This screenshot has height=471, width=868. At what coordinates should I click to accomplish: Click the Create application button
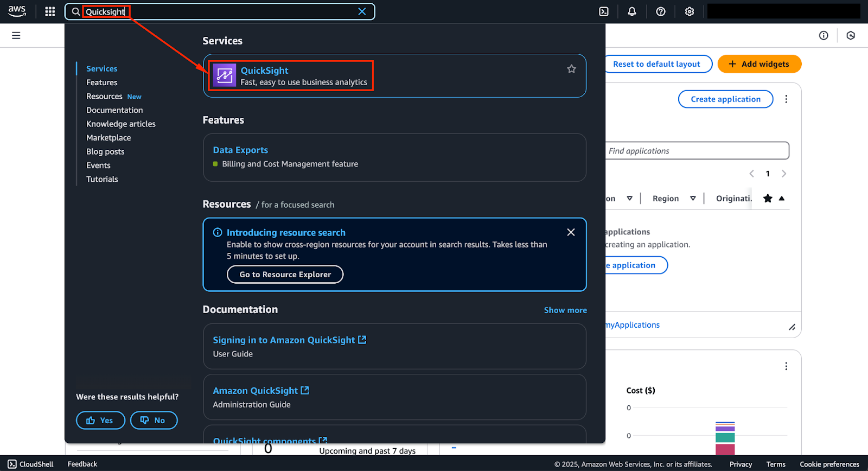pyautogui.click(x=725, y=99)
